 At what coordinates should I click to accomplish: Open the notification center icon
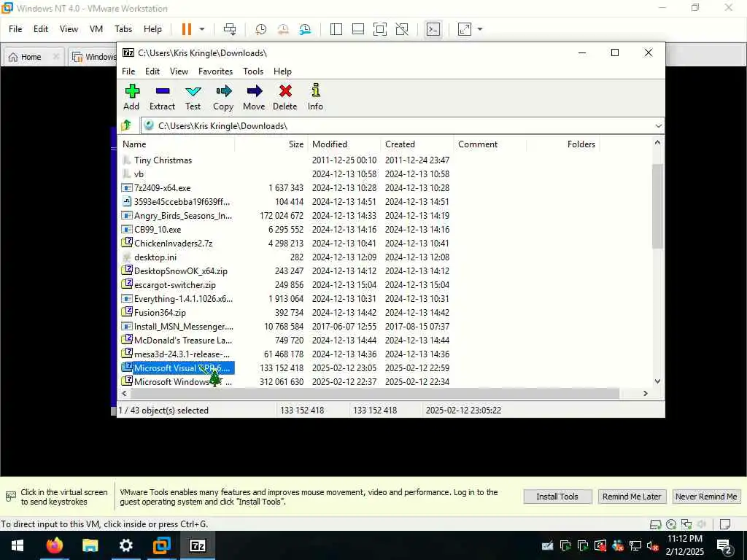(724, 545)
